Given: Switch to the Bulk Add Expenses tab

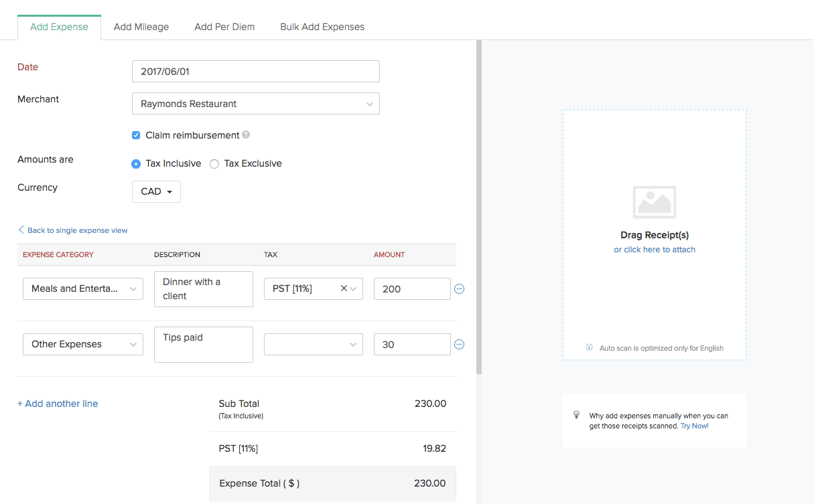Looking at the screenshot, I should coord(322,27).
